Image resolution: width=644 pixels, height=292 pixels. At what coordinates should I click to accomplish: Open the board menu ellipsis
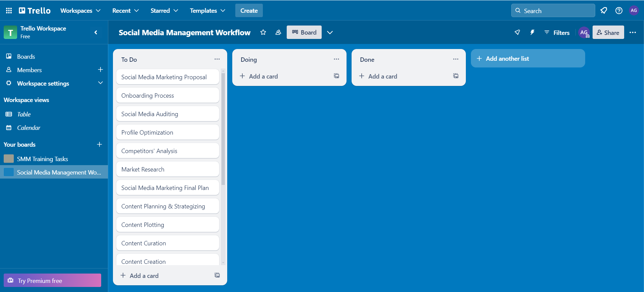tap(633, 33)
